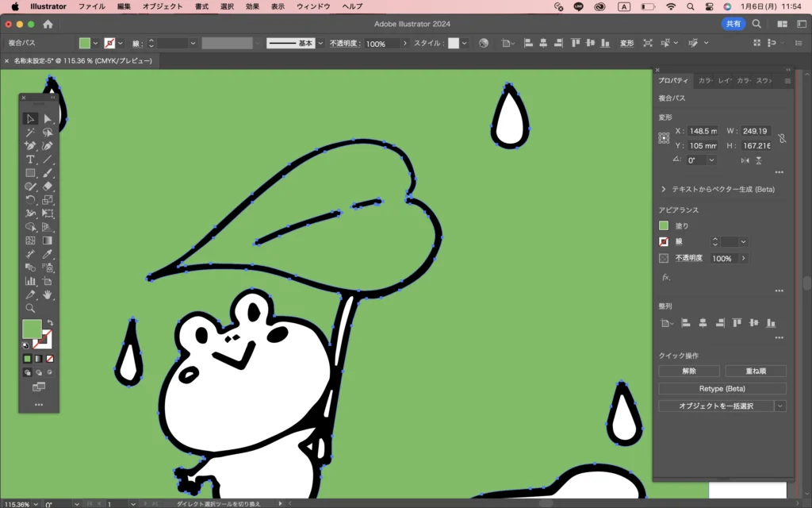Select the Zoom tool
The height and width of the screenshot is (508, 812).
pos(30,308)
